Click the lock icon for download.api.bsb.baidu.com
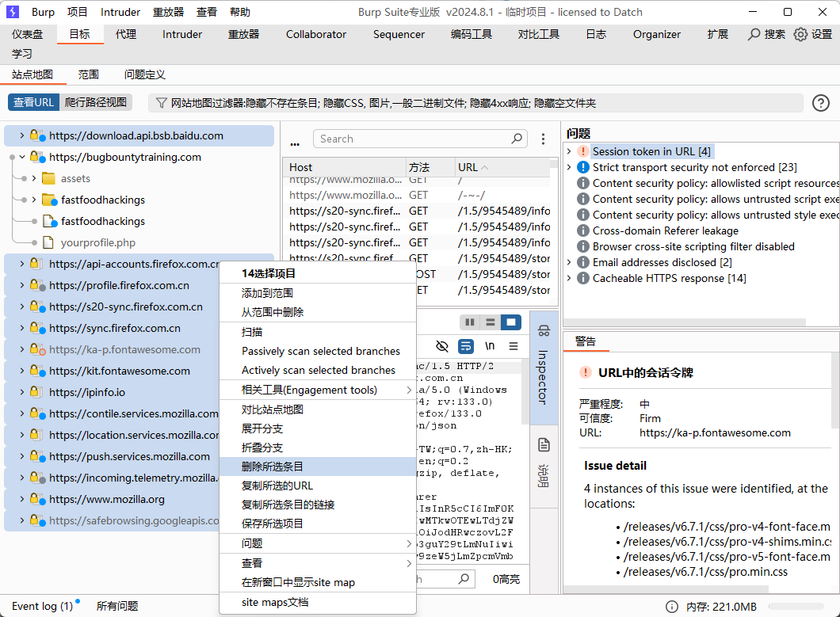840x617 pixels. [37, 135]
